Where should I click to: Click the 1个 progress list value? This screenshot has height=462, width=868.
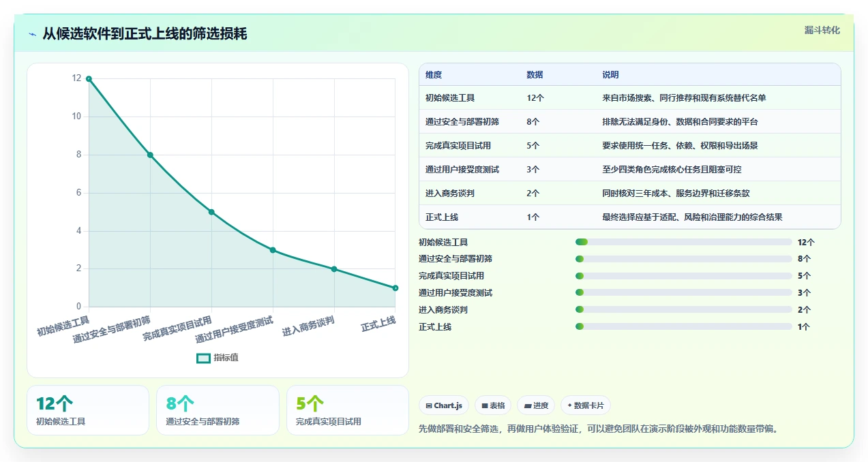[804, 327]
